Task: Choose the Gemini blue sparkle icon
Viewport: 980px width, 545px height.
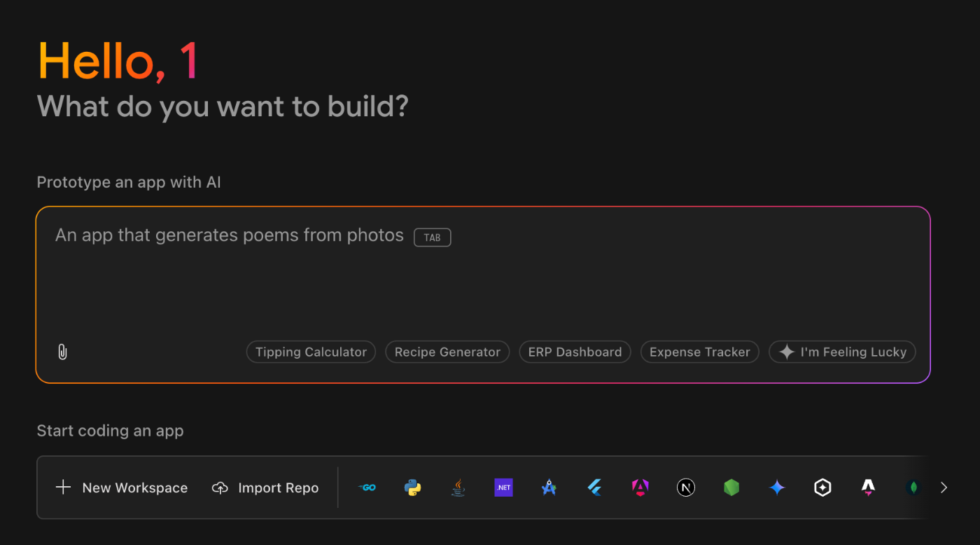Action: 777,488
